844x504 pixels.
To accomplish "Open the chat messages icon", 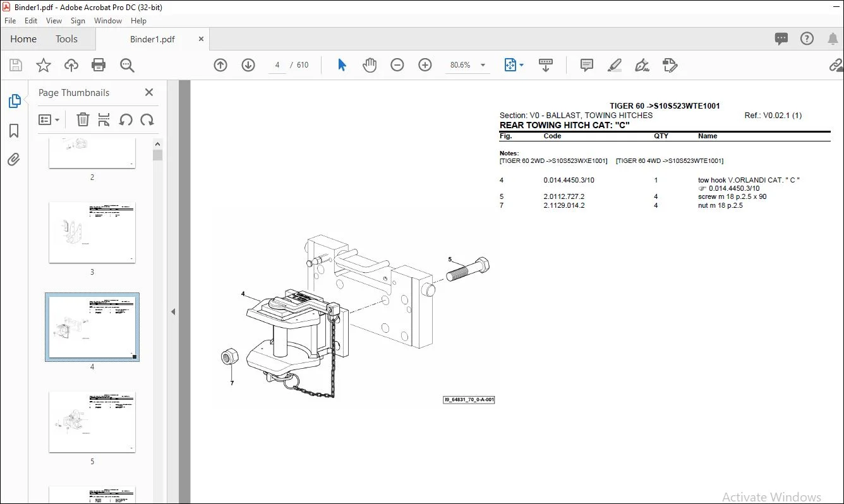I will pyautogui.click(x=781, y=39).
